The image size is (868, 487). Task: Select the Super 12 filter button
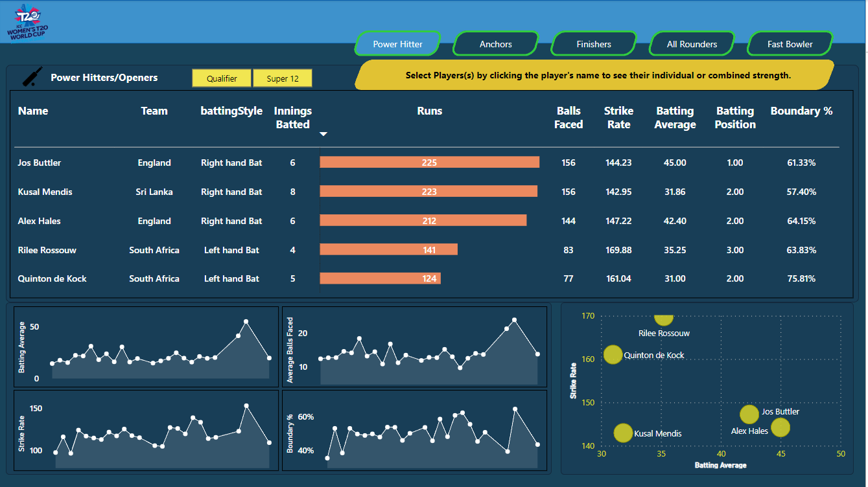[x=283, y=78]
